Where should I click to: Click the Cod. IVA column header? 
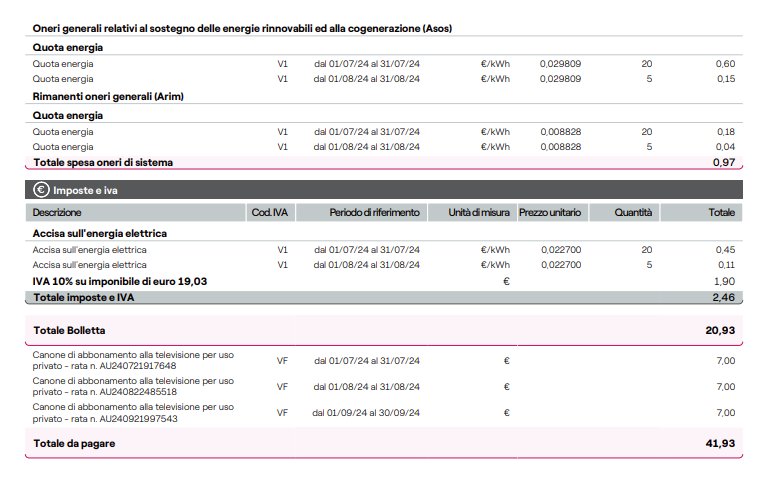pos(272,213)
